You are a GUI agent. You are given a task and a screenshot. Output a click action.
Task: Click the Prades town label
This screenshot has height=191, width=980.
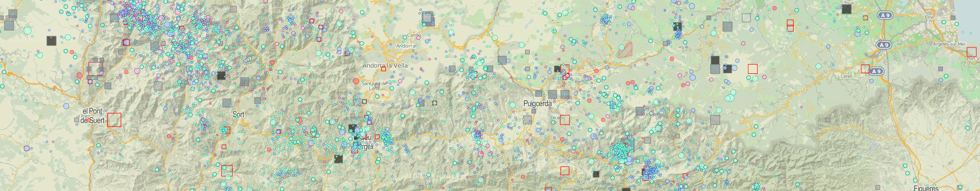[724, 9]
